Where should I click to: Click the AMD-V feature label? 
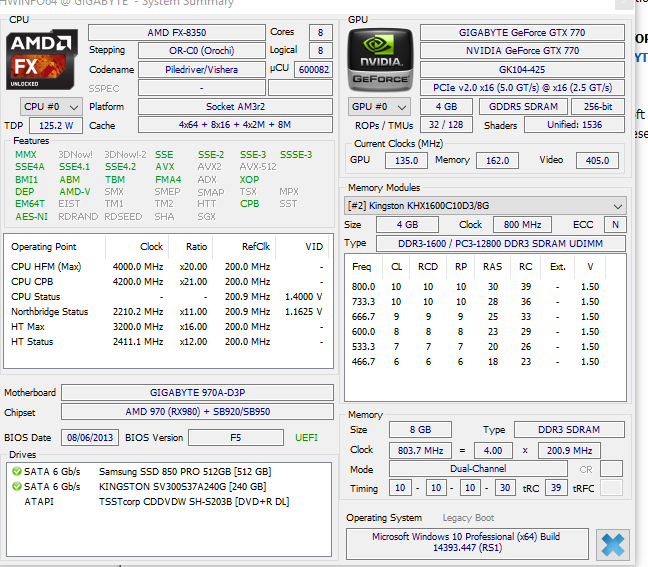(x=74, y=192)
